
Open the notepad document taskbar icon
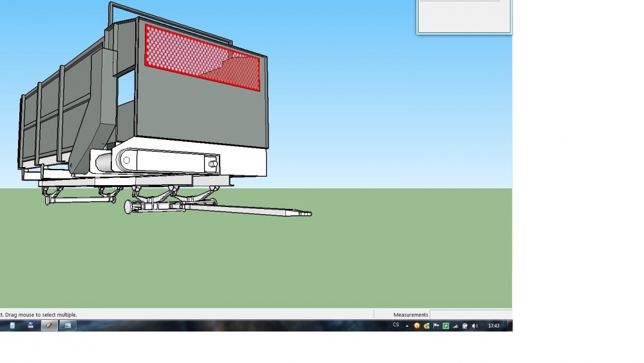pos(12,326)
